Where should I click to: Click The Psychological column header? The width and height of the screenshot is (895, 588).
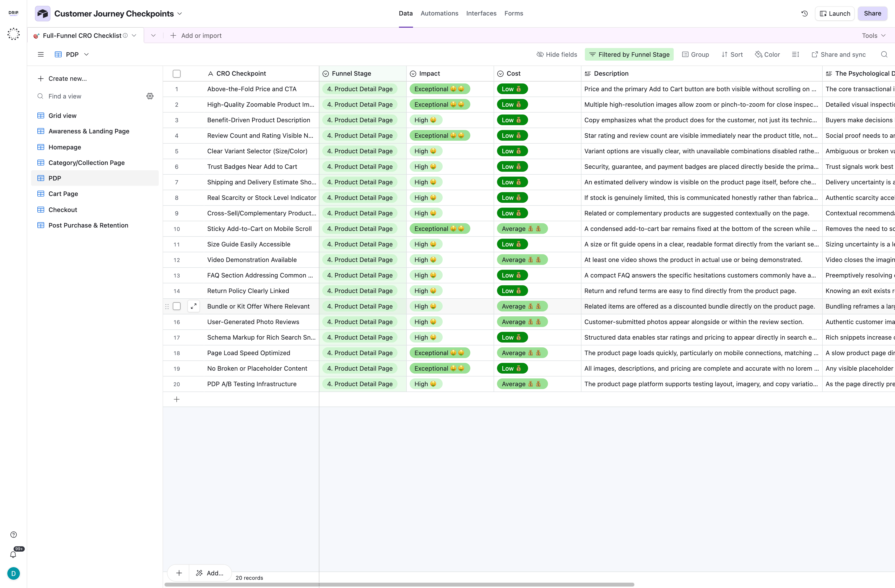coord(859,74)
